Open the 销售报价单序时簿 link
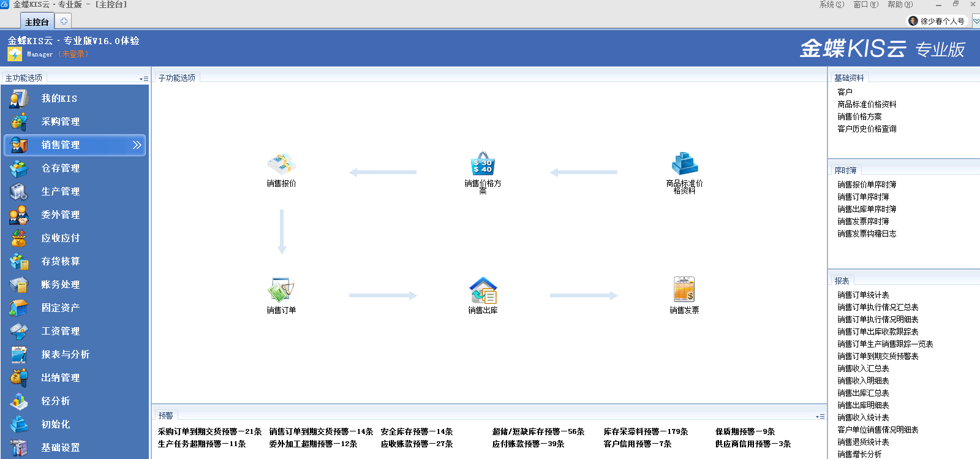 point(867,184)
